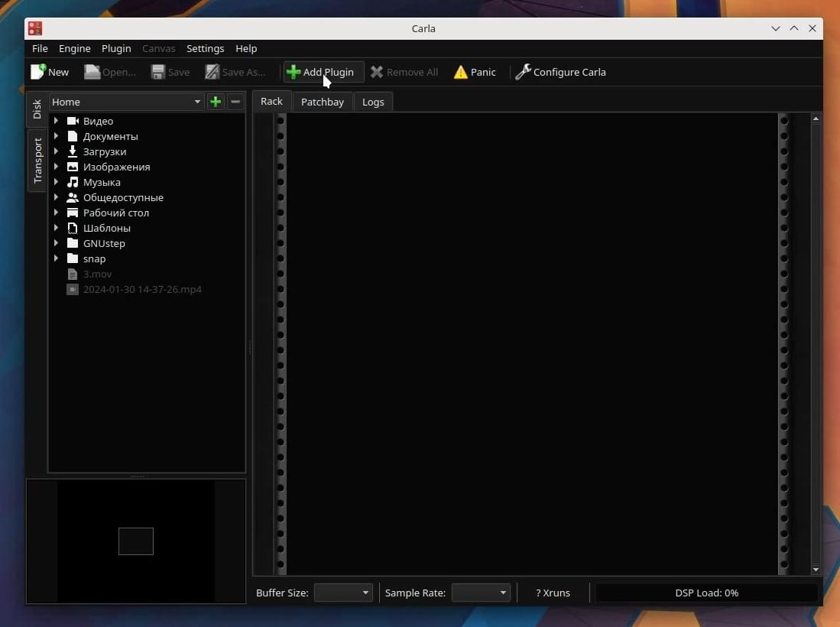The width and height of the screenshot is (840, 627).
Task: Close the Carla window
Action: (812, 28)
